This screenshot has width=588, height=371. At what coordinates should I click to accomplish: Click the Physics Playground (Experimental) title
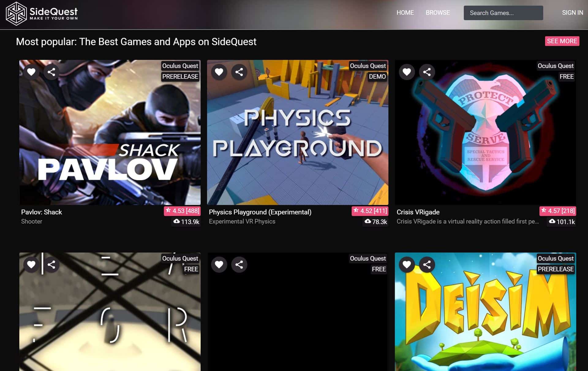[x=260, y=212]
